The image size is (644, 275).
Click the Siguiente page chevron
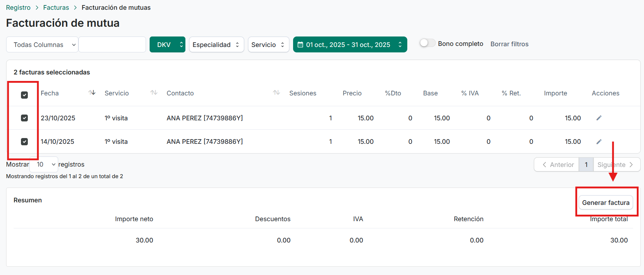(x=631, y=165)
